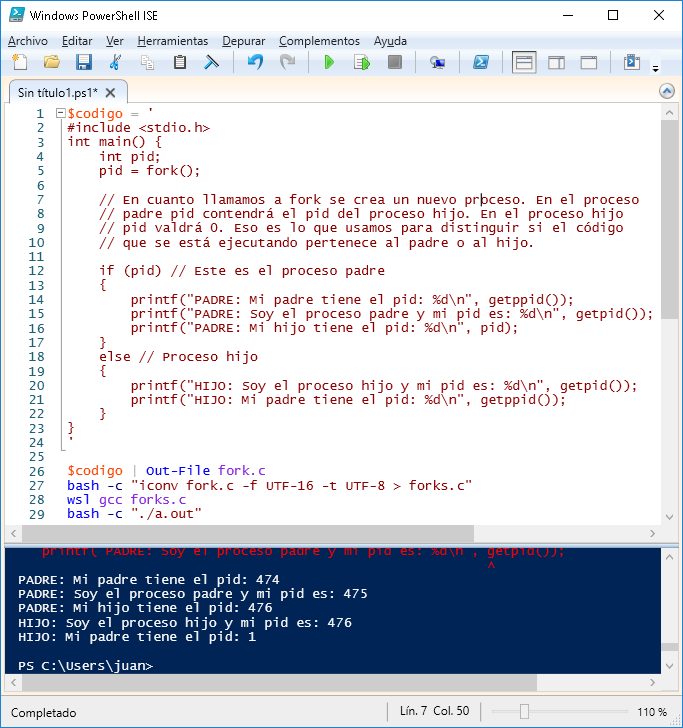This screenshot has height=728, width=683.
Task: Click console output 'HIJO: Mi padre tiene el pid: 1'
Action: click(137, 637)
